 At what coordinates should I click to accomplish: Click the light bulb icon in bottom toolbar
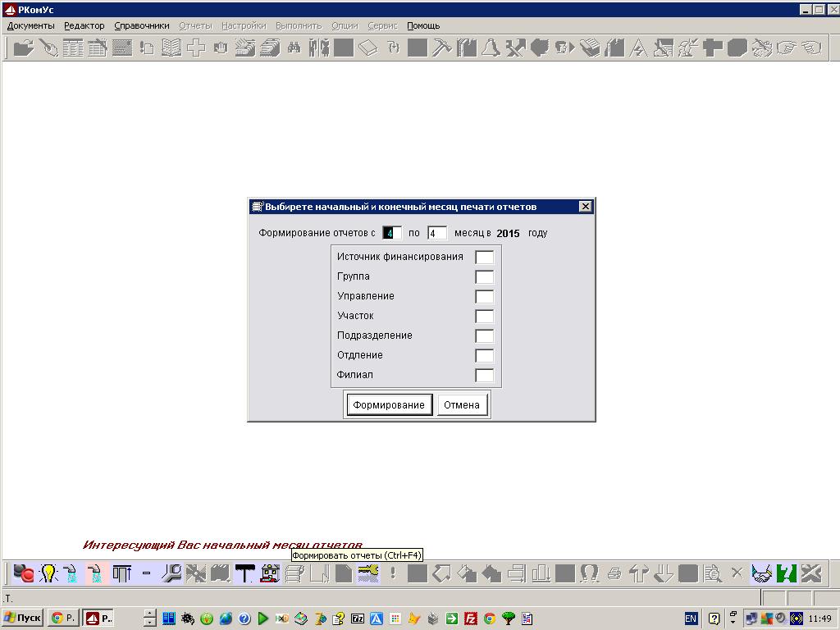pyautogui.click(x=48, y=573)
